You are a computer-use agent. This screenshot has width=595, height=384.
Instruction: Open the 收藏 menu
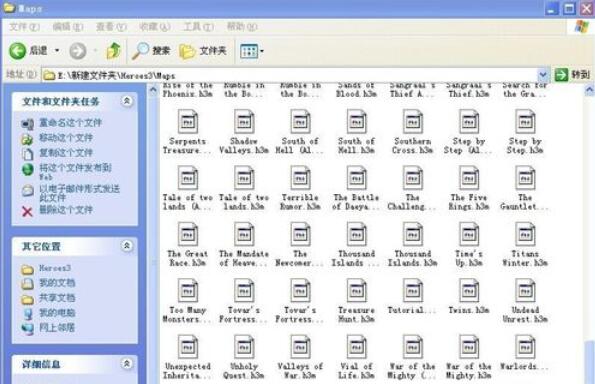click(154, 27)
